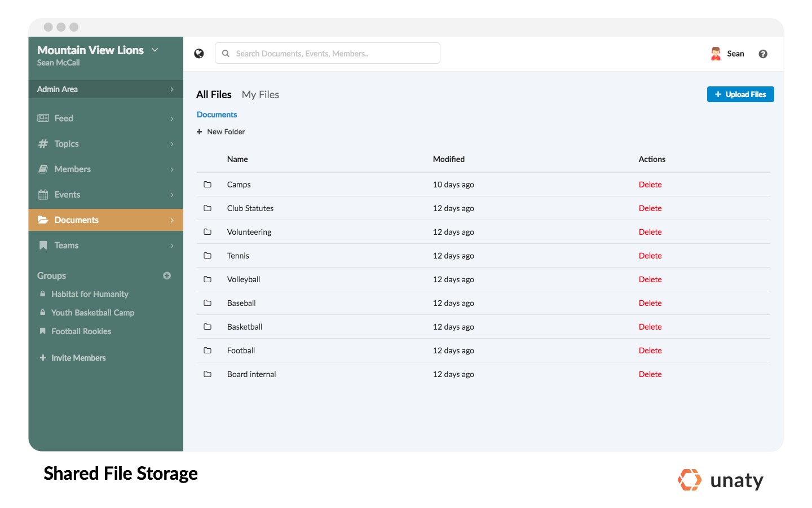Click plus icon beside New Folder
This screenshot has height=508, width=812.
[x=199, y=132]
